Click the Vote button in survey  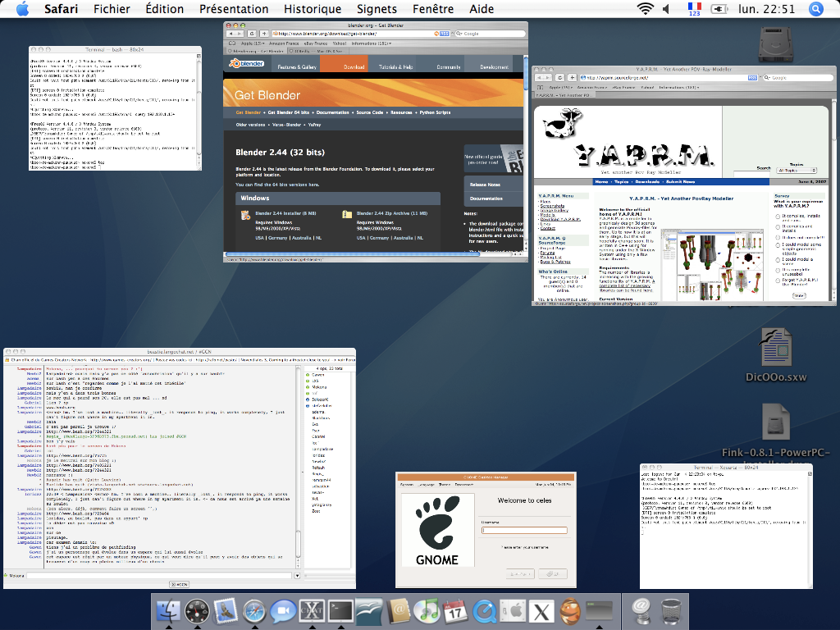(799, 295)
